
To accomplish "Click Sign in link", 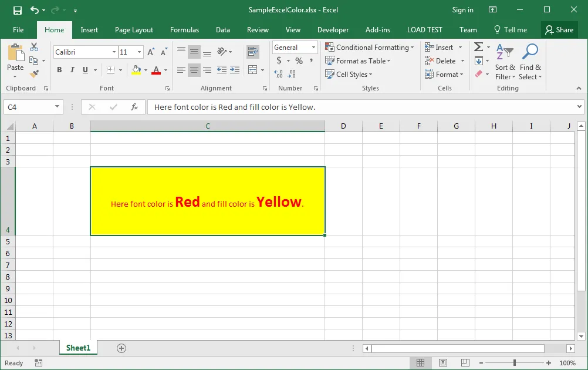I will click(x=463, y=10).
